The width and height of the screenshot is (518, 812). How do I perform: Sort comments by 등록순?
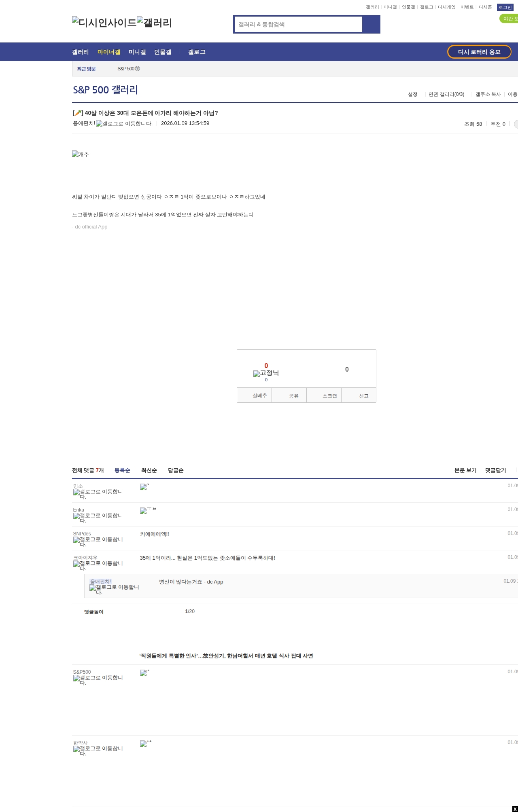tap(122, 470)
